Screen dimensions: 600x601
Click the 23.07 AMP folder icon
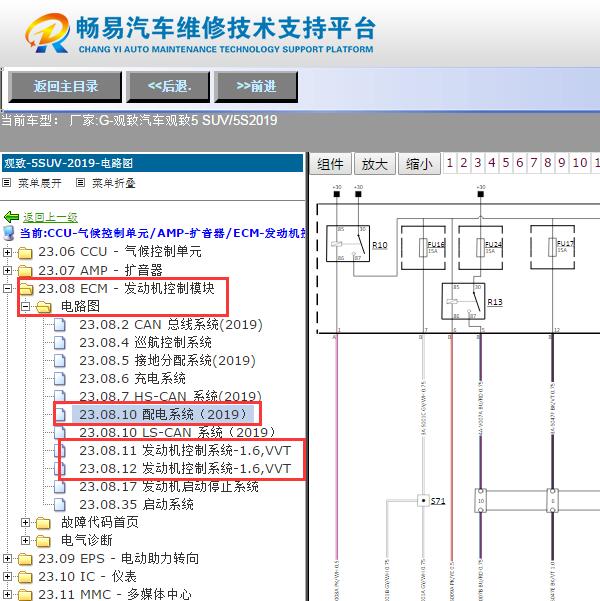click(x=25, y=271)
